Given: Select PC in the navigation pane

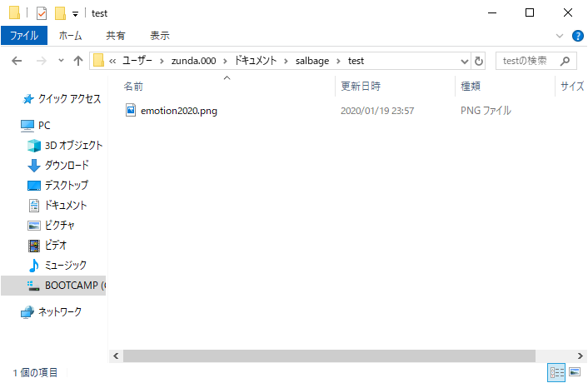Looking at the screenshot, I should tap(44, 126).
